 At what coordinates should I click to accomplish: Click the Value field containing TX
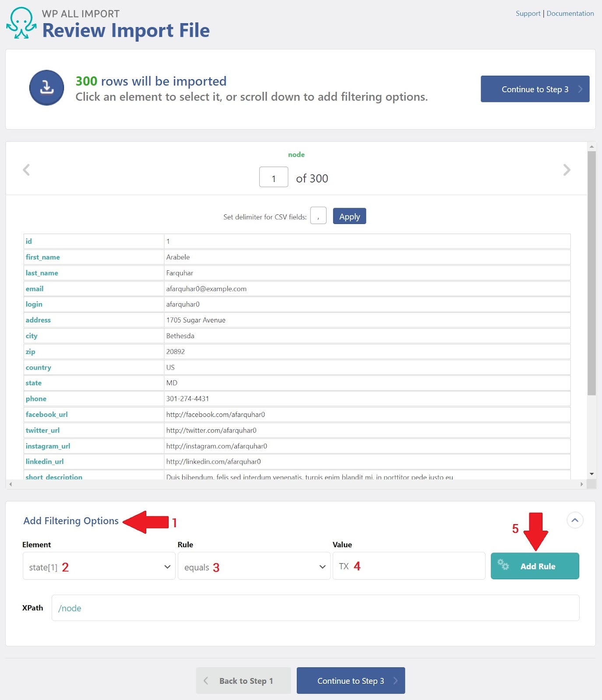point(409,566)
